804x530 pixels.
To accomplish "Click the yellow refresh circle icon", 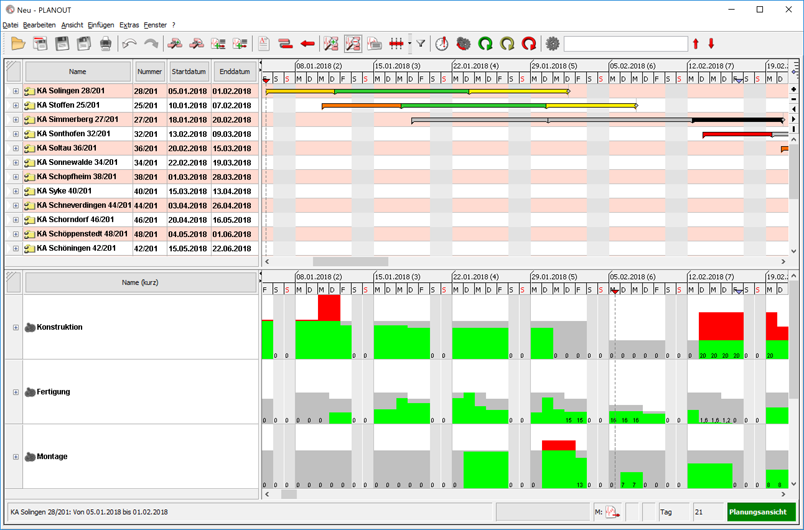I will (507, 44).
